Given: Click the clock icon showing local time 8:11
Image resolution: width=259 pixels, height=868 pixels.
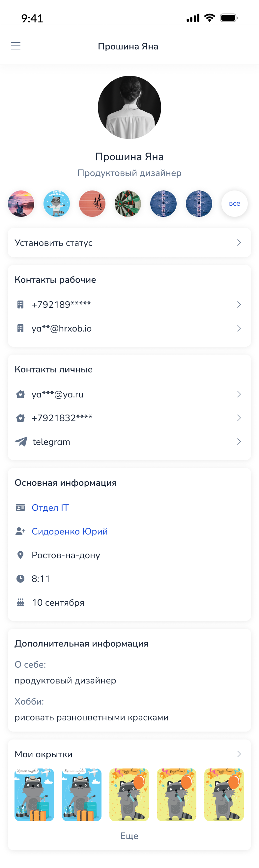Looking at the screenshot, I should pos(20,579).
